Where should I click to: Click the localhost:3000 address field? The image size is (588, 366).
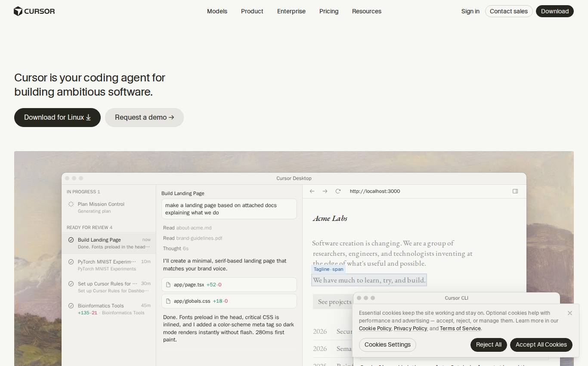click(375, 191)
